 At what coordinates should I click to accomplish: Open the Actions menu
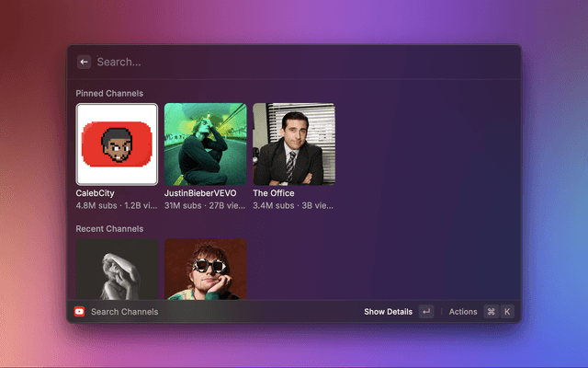click(463, 312)
